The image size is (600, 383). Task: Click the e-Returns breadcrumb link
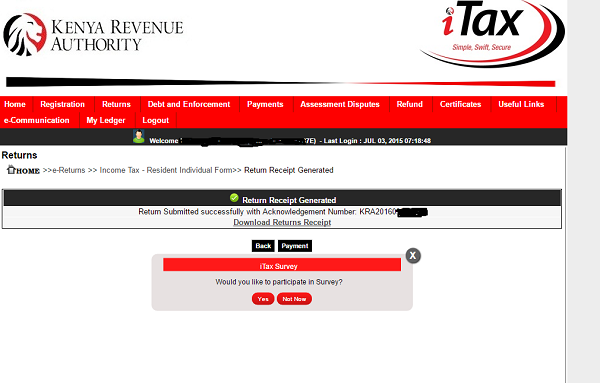[68, 170]
